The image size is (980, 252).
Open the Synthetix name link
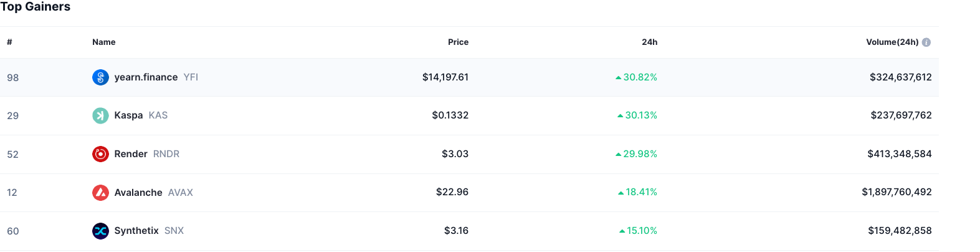click(x=136, y=231)
